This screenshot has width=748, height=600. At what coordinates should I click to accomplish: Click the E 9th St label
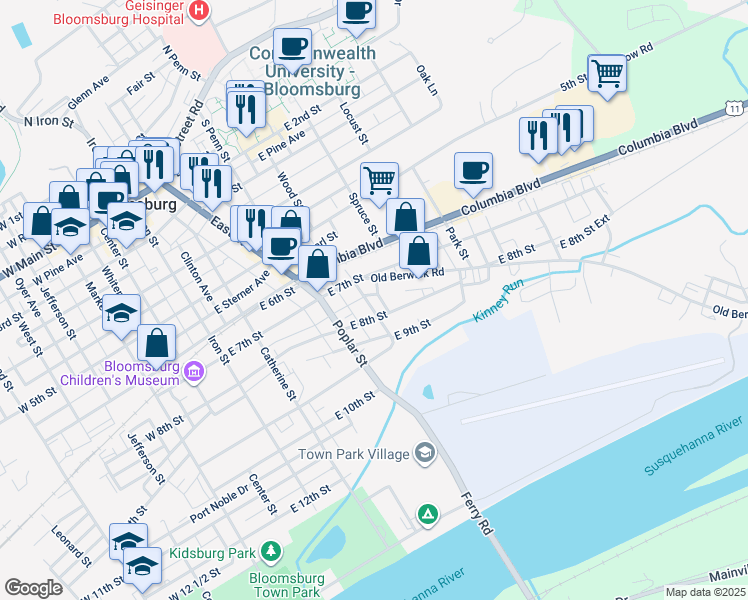[413, 330]
